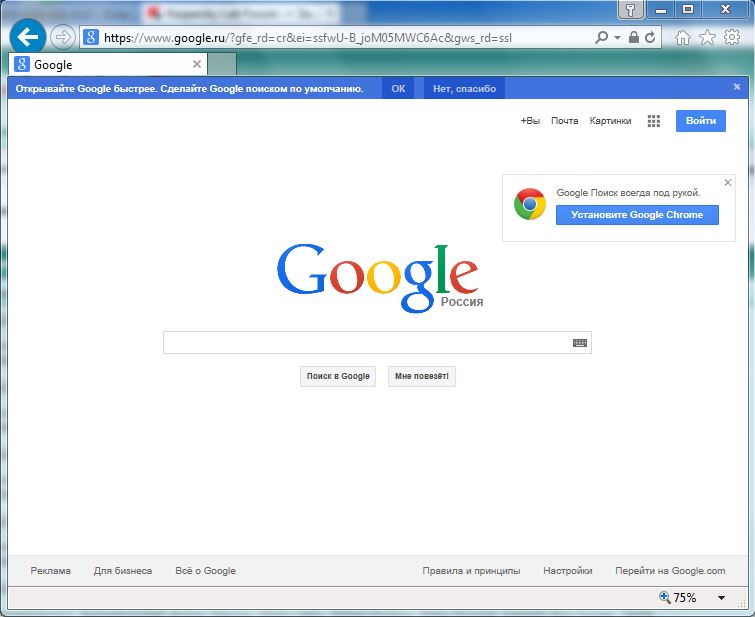Click the Google favicon in address bar
The image size is (755, 617).
[91, 37]
